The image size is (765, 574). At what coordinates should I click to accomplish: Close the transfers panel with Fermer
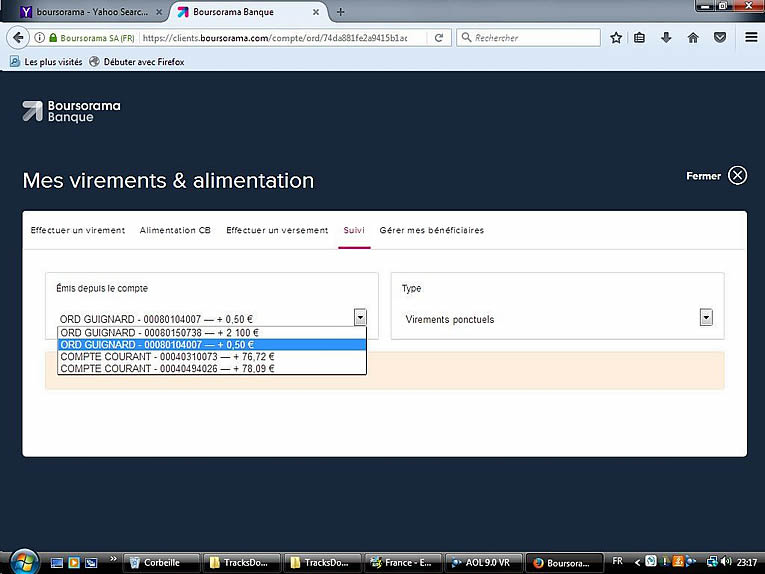tap(737, 176)
